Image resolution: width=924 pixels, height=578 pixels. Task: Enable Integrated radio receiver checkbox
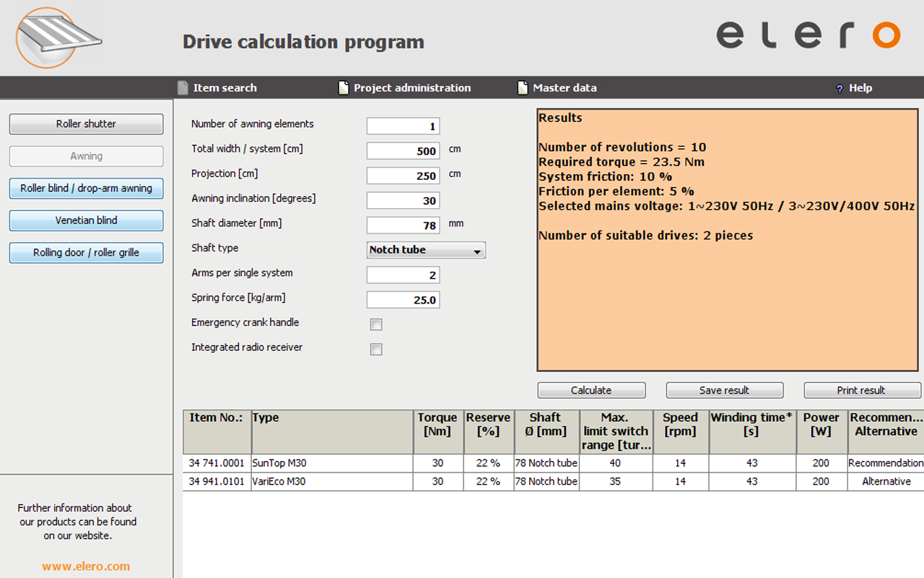[376, 349]
